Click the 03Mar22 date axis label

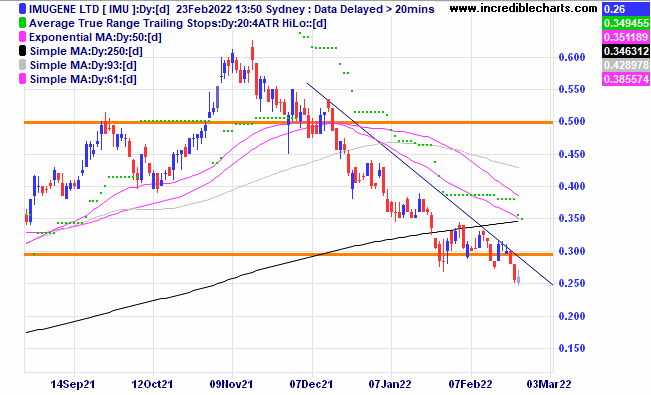coord(549,384)
